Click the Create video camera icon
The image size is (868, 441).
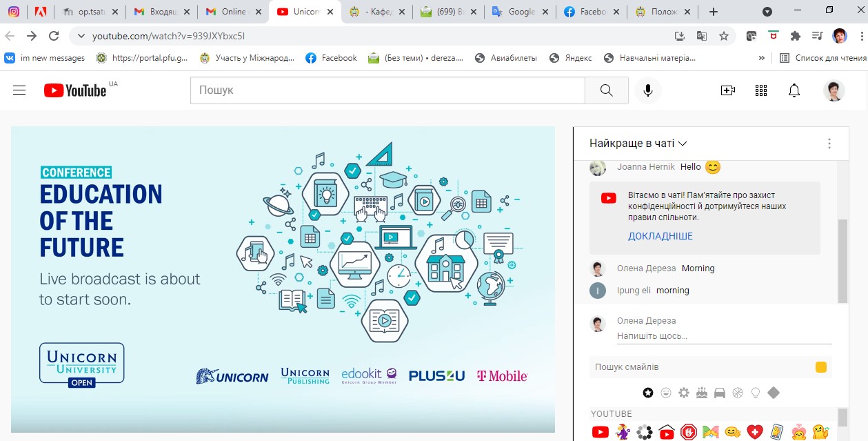727,90
